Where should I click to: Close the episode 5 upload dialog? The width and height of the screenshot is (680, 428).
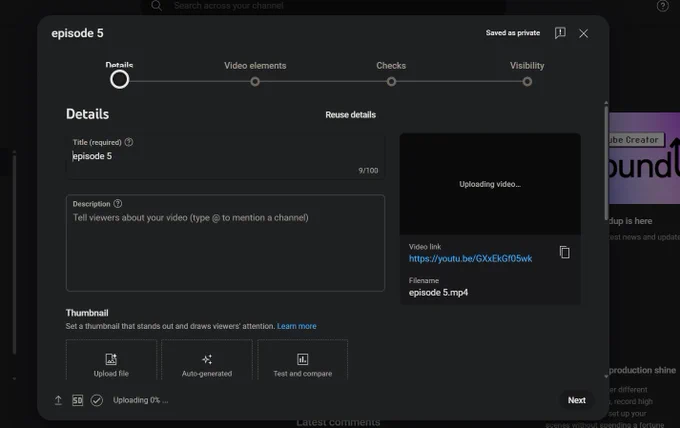point(583,33)
